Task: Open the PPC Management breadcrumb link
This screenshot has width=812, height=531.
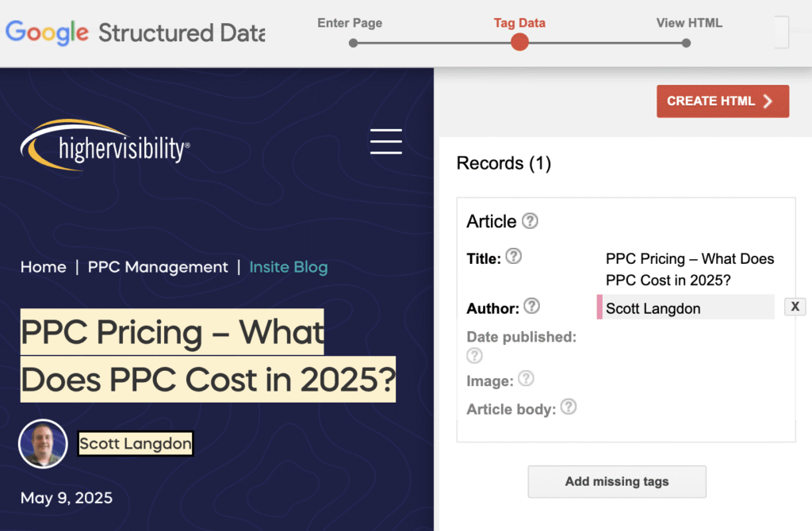Action: (158, 267)
